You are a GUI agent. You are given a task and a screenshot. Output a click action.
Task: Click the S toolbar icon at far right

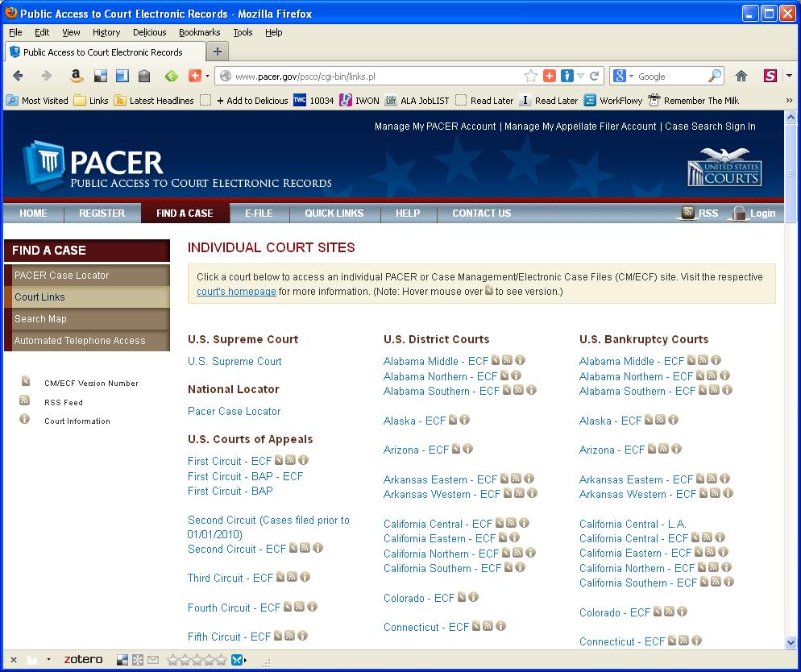pyautogui.click(x=770, y=76)
